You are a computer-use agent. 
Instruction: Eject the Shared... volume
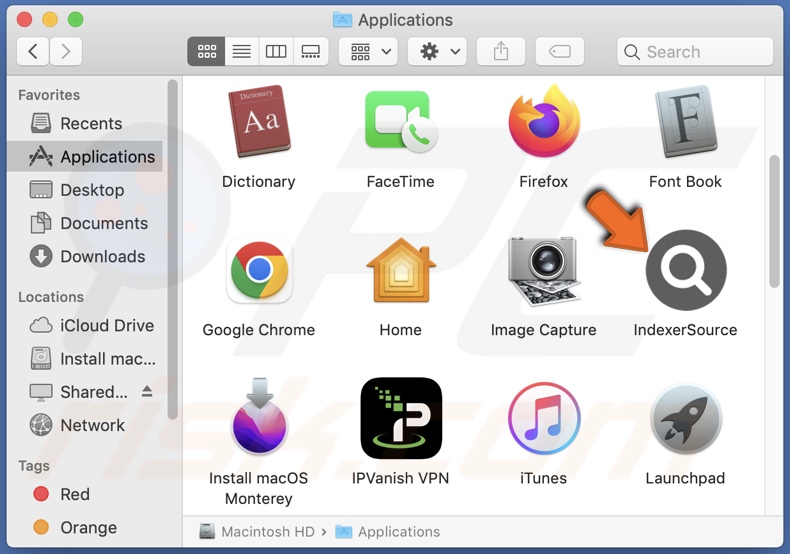point(147,391)
